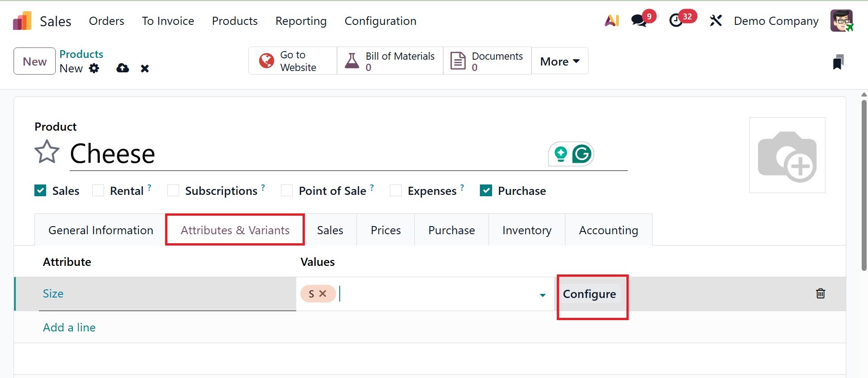Delete the Size attribute line

pyautogui.click(x=820, y=293)
